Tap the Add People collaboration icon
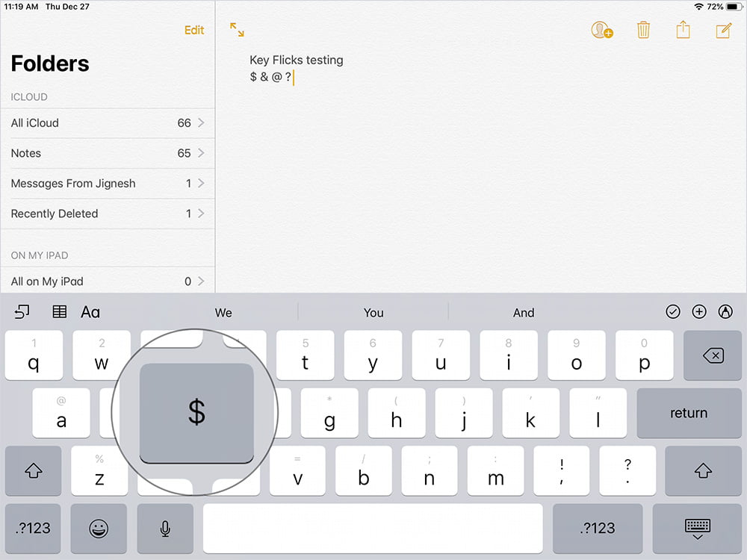 (x=601, y=30)
